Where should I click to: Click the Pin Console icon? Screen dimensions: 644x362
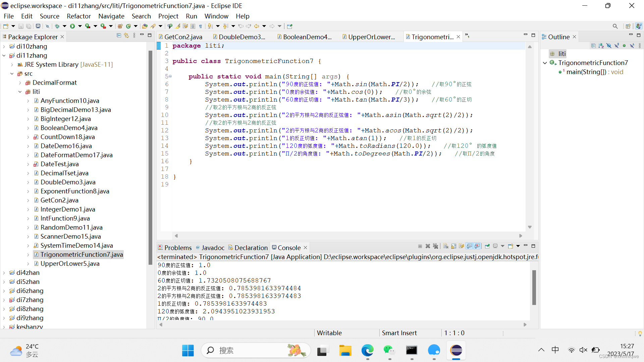point(487,246)
